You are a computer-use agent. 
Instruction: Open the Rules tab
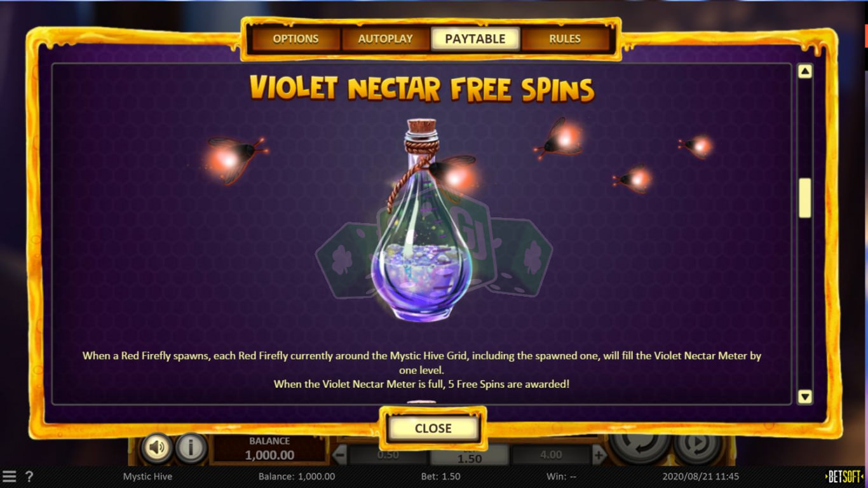tap(565, 39)
